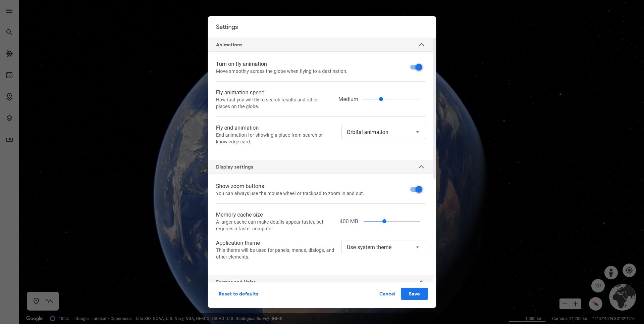Save the settings changes

(x=414, y=294)
